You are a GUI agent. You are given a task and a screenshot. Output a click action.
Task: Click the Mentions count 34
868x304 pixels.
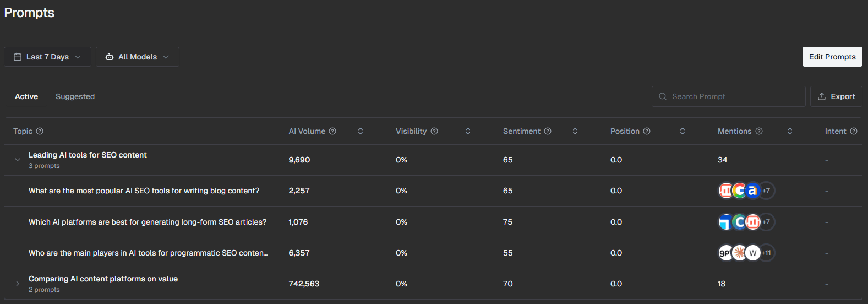pos(722,160)
